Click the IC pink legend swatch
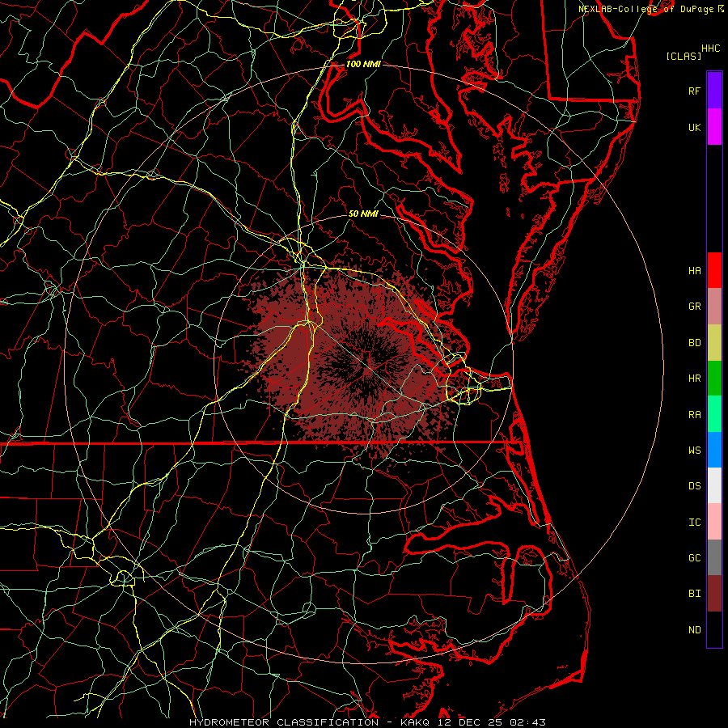728x728 pixels. pos(714,522)
